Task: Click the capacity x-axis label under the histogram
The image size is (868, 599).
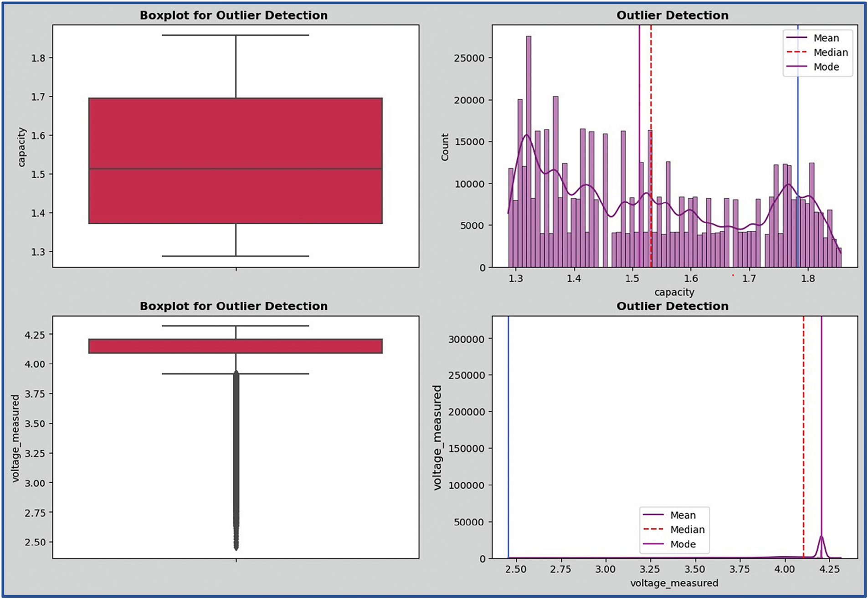Action: click(674, 292)
